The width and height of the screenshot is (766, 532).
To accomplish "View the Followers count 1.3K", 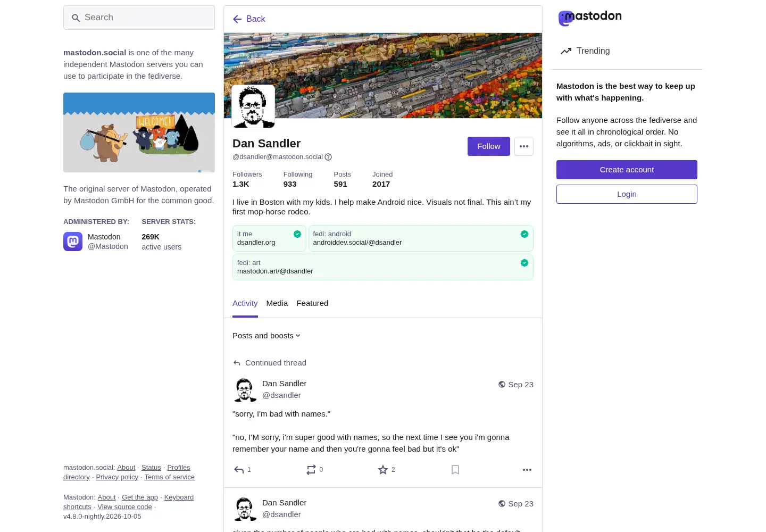I will point(247,179).
